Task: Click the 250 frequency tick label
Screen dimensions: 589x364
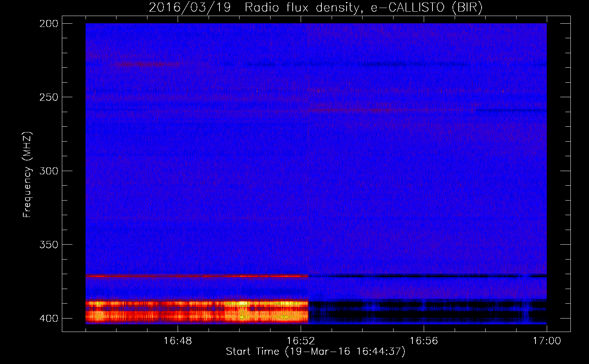Action: click(x=49, y=97)
